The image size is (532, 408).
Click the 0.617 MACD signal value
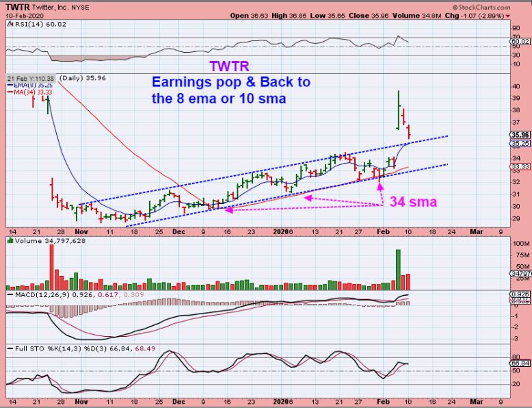(108, 294)
